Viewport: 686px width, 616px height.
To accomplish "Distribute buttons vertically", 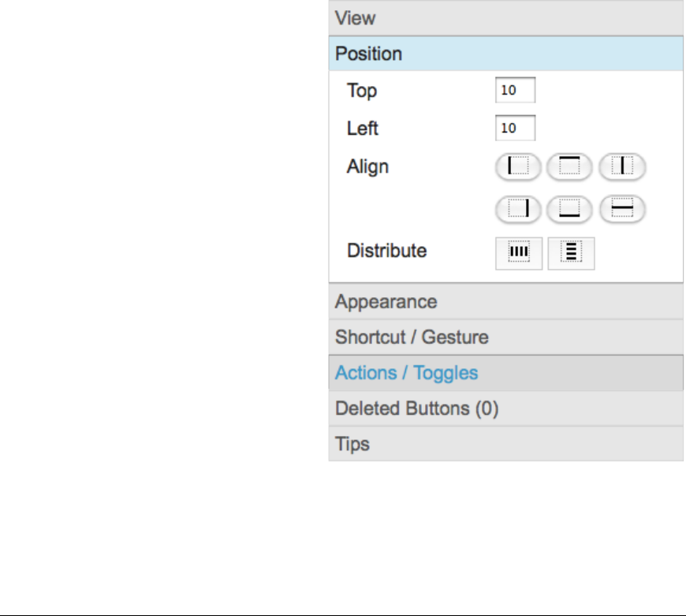I will tap(571, 253).
